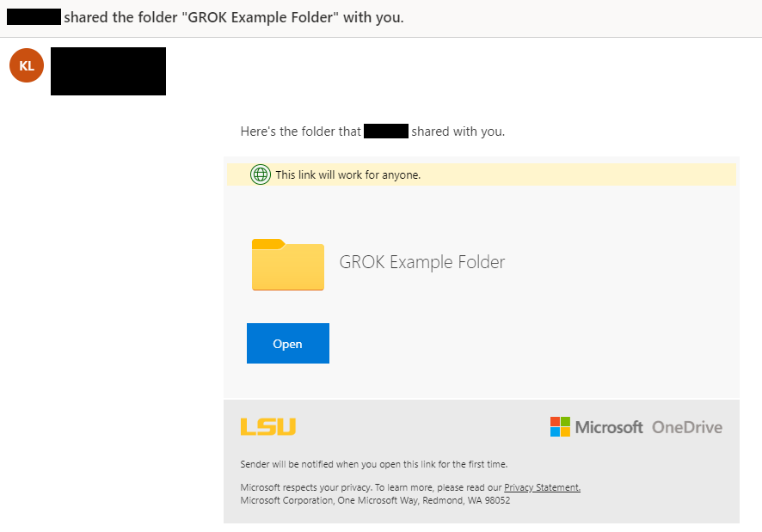Select the Microsoft four-square logo
The image size is (762, 532).
pos(560,426)
